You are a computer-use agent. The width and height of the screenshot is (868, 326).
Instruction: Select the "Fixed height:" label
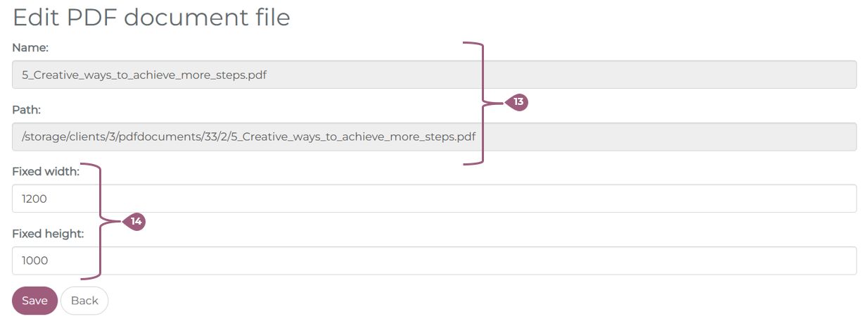(48, 234)
